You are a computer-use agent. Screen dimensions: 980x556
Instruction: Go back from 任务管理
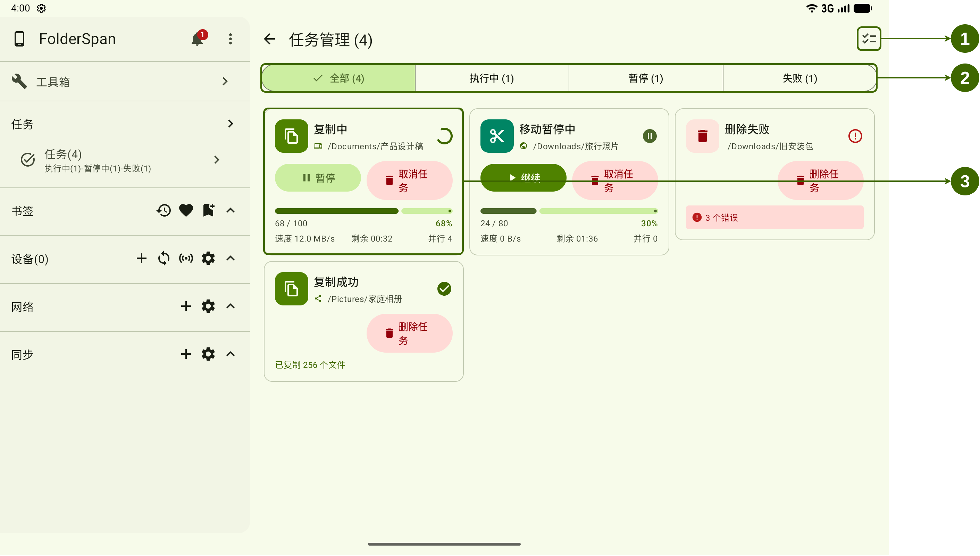click(x=270, y=39)
